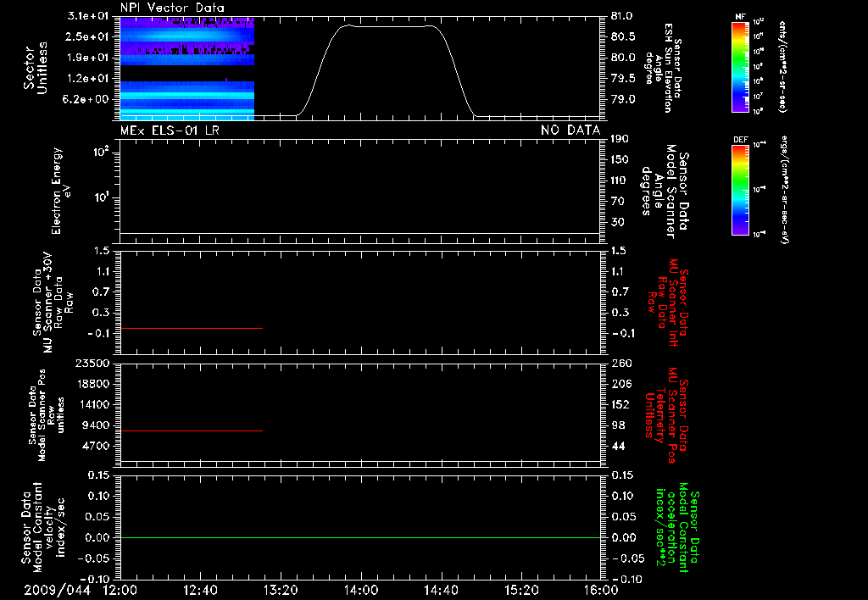Click the 2009/044 date label
The height and width of the screenshot is (600, 868).
click(x=57, y=590)
